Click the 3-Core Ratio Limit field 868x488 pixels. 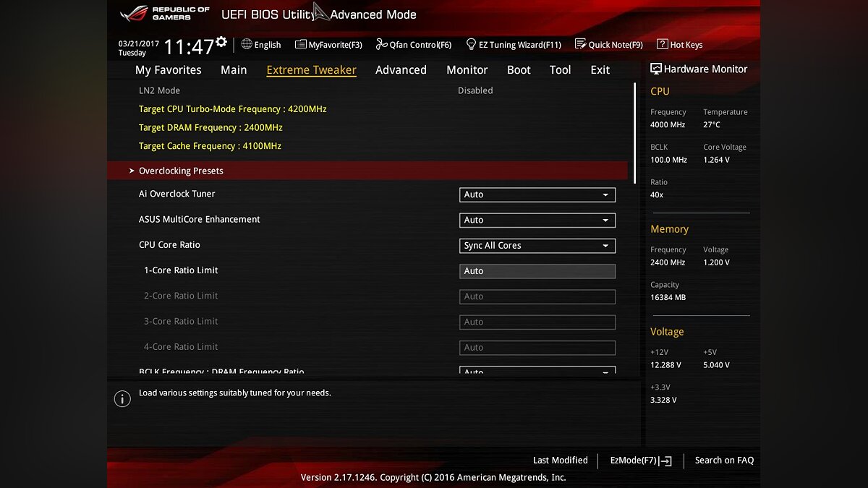(537, 322)
